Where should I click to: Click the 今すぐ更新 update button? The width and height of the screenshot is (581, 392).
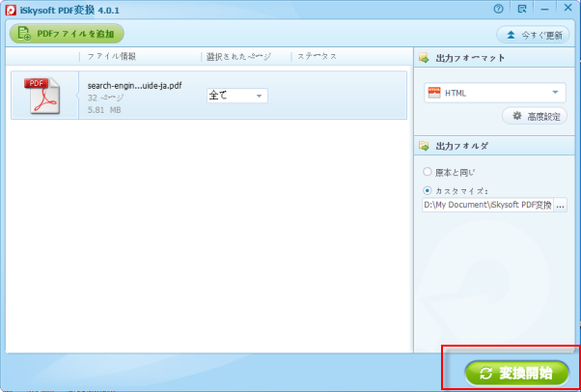(x=533, y=35)
